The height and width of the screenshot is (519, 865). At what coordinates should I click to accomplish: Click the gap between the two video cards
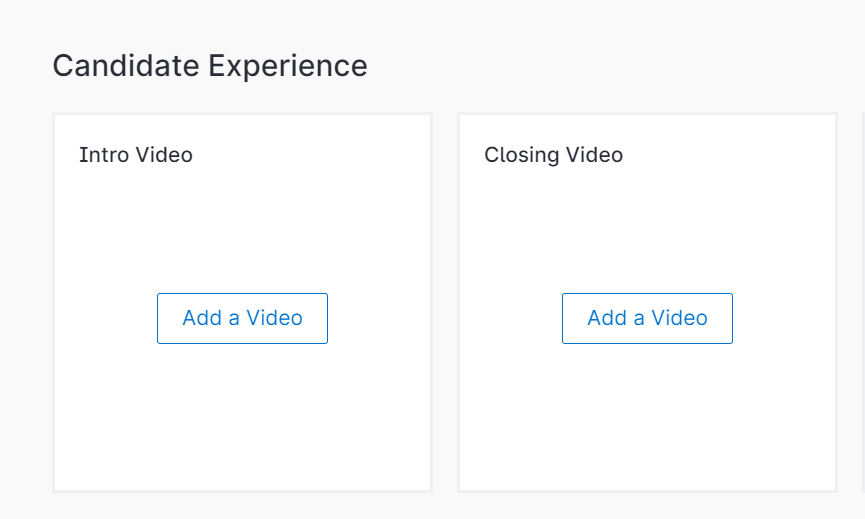click(445, 300)
